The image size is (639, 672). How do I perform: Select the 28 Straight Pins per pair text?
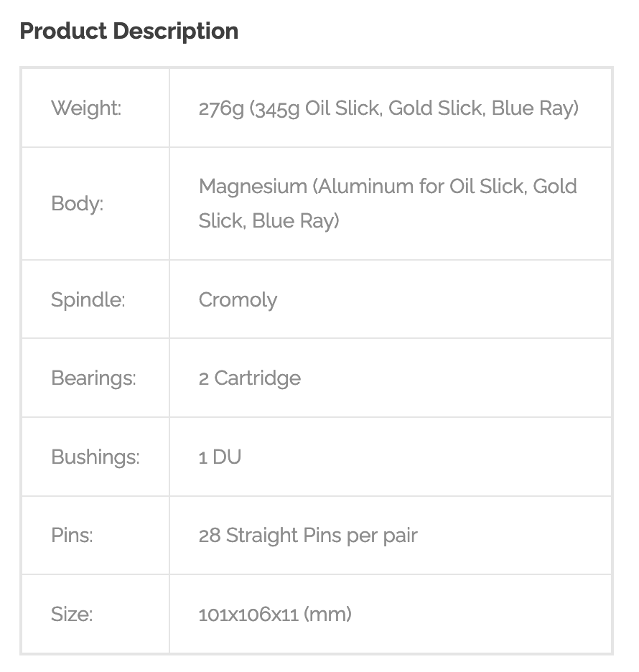(x=308, y=535)
